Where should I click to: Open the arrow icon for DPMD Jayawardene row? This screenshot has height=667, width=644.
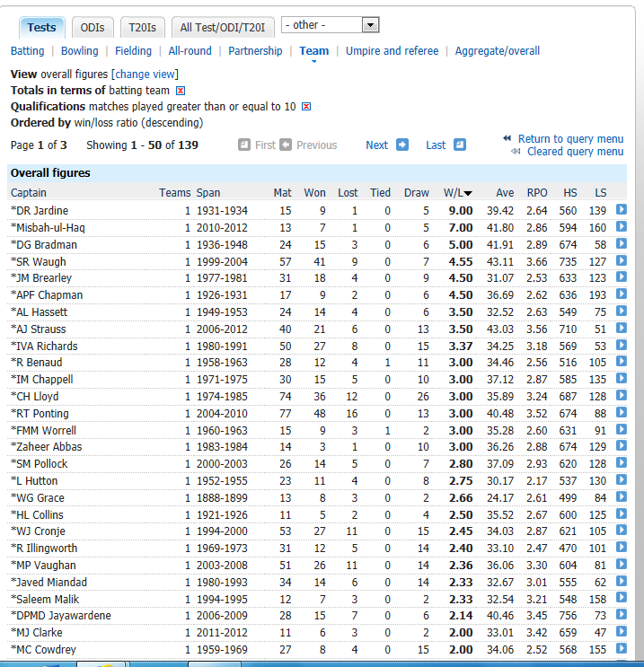(x=622, y=614)
